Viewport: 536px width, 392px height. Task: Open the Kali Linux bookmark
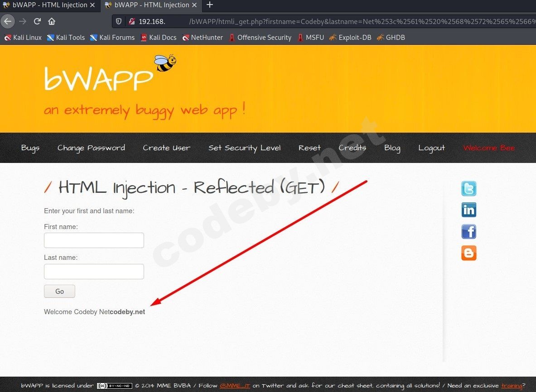click(23, 38)
